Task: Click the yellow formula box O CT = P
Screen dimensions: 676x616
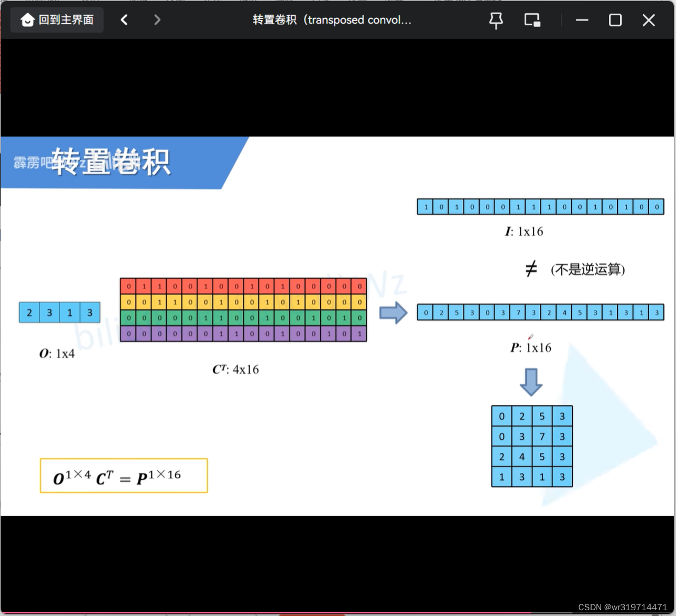Action: click(123, 476)
